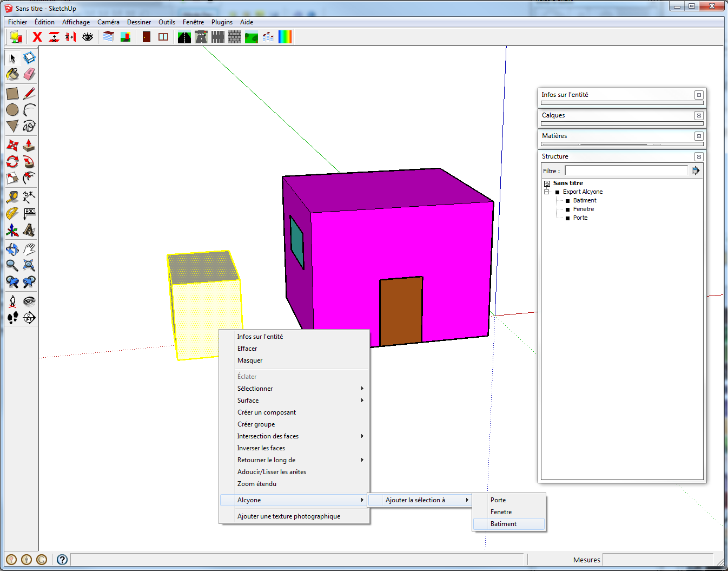Select the Dimension tool
This screenshot has height=571, width=728.
point(29,197)
